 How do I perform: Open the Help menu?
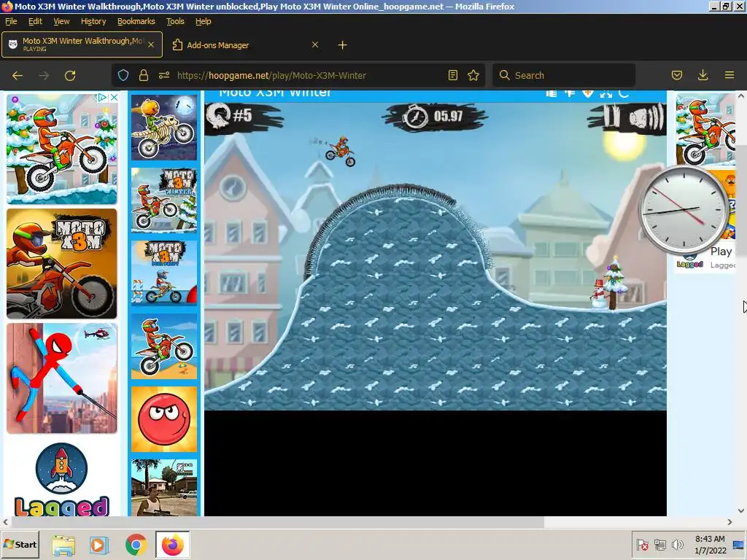coord(204,21)
